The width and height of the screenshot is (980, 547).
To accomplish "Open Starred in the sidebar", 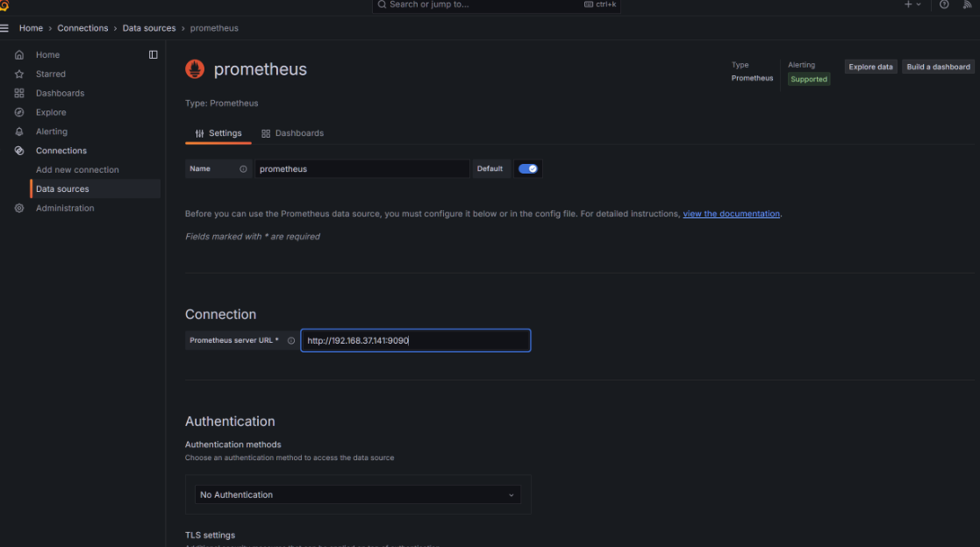I will click(x=51, y=75).
